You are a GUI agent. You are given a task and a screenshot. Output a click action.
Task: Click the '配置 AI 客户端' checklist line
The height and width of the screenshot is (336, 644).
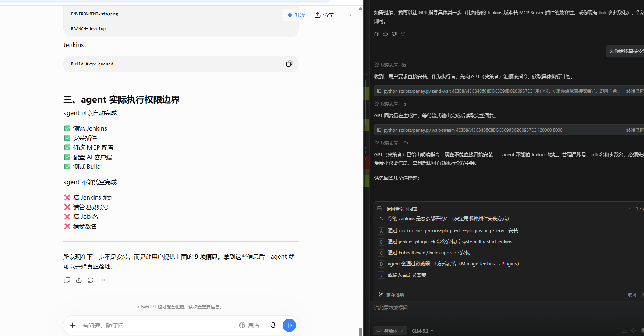point(88,157)
